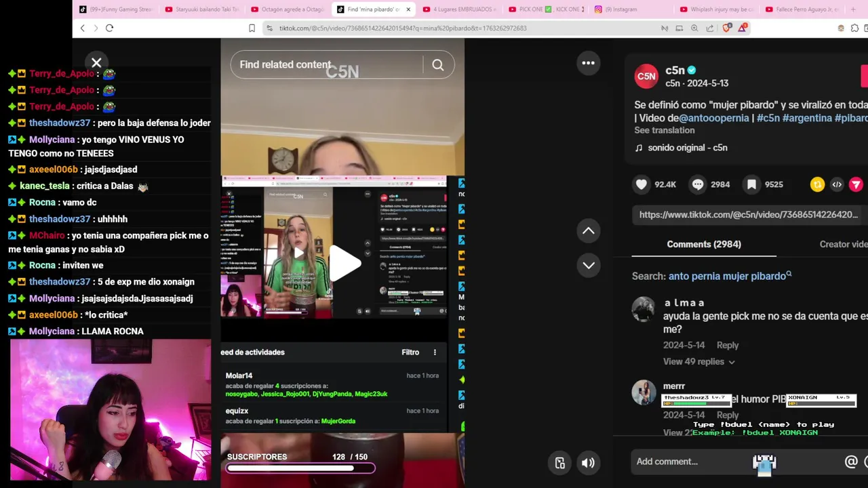Viewport: 868px width, 488px height.
Task: Switch to the Staryuuki bailando Taki Taki tab
Action: point(201,9)
